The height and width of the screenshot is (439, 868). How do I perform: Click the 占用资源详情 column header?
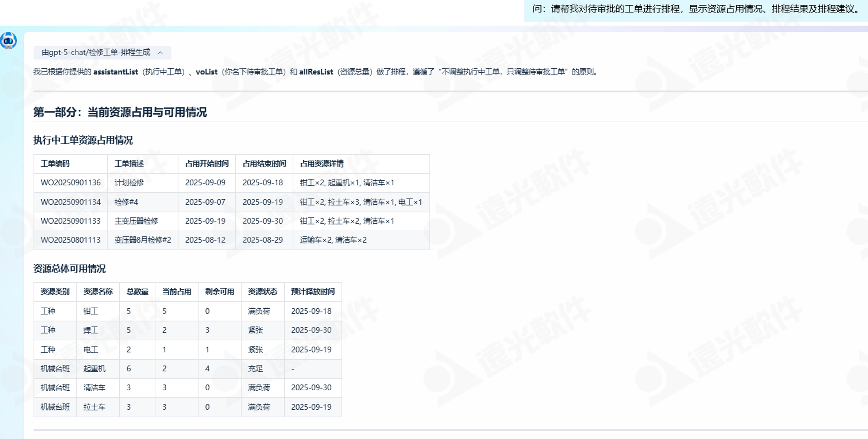pyautogui.click(x=322, y=164)
